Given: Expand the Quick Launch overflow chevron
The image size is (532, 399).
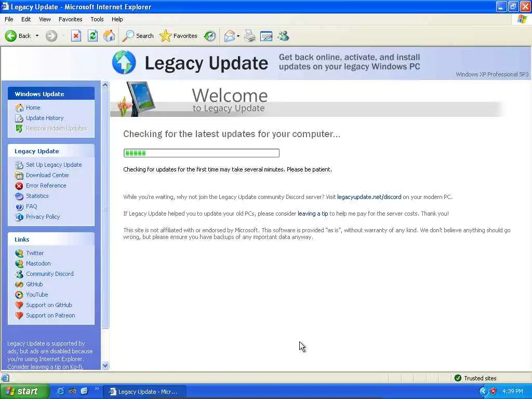Looking at the screenshot, I should pos(96,389).
